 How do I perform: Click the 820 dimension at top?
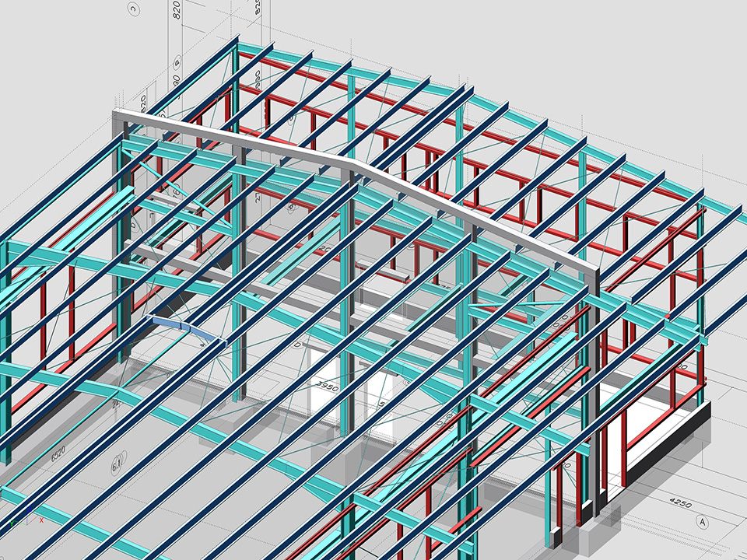coord(176,11)
